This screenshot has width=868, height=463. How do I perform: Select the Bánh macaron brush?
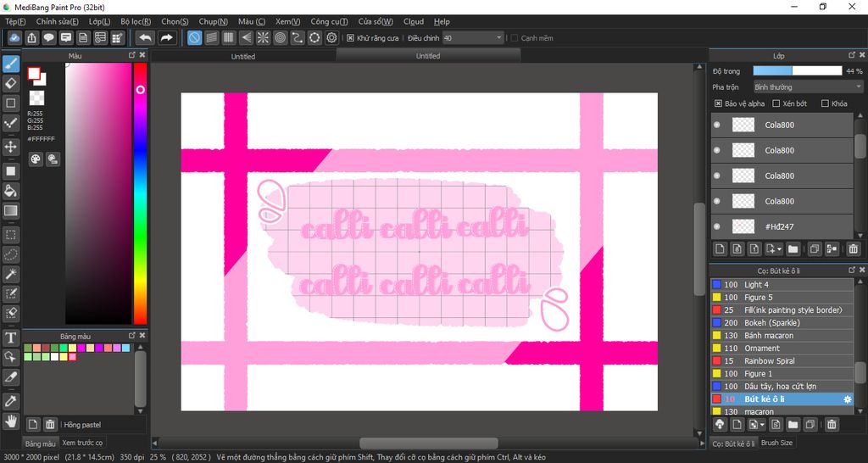[782, 336]
